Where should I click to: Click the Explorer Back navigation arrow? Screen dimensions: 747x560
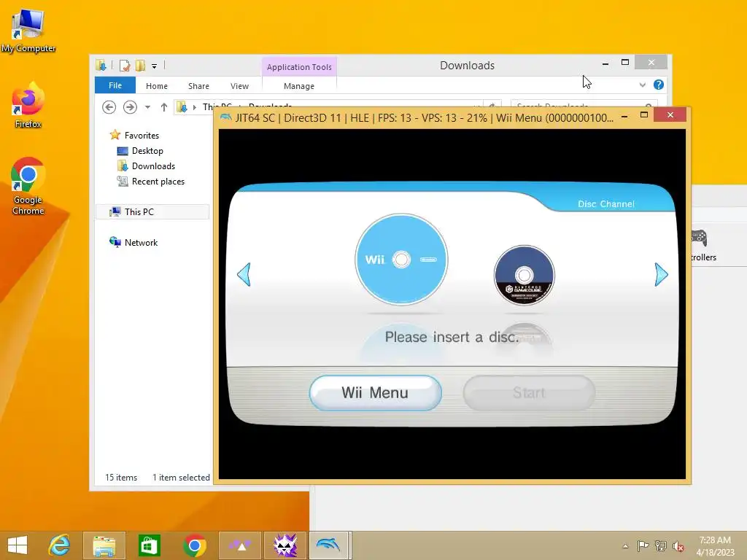109,107
